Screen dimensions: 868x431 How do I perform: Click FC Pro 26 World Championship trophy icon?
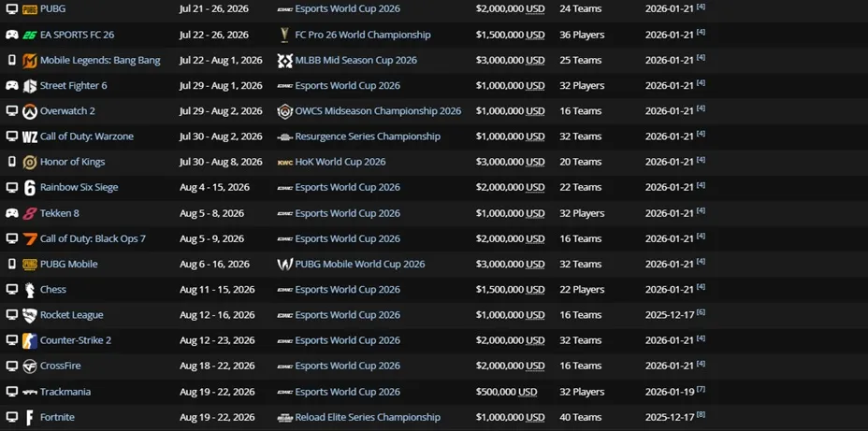[x=284, y=35]
